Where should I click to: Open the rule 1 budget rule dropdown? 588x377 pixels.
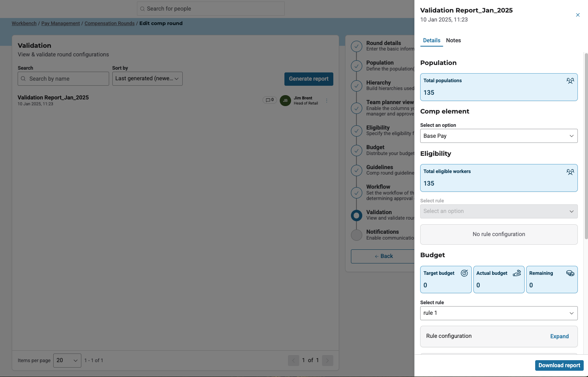[x=498, y=313]
